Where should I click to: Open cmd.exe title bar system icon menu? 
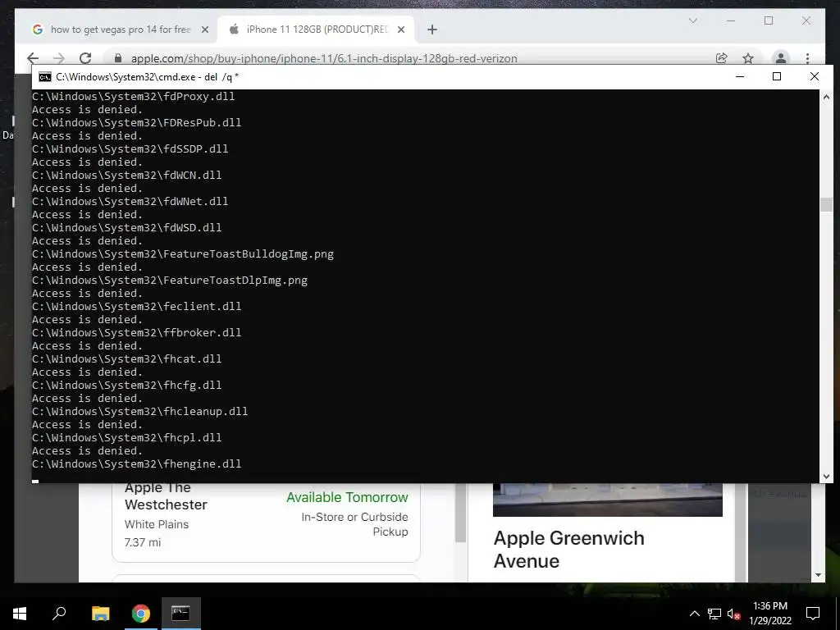(45, 76)
